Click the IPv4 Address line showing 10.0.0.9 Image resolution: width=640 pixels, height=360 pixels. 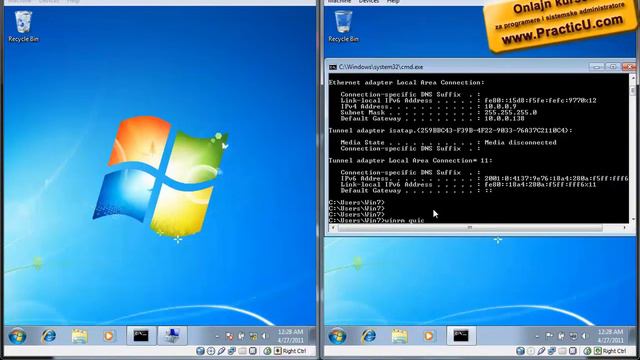(x=429, y=107)
